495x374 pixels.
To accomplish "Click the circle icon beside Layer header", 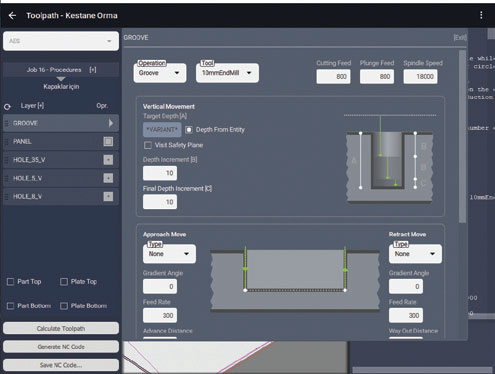I will 7,107.
